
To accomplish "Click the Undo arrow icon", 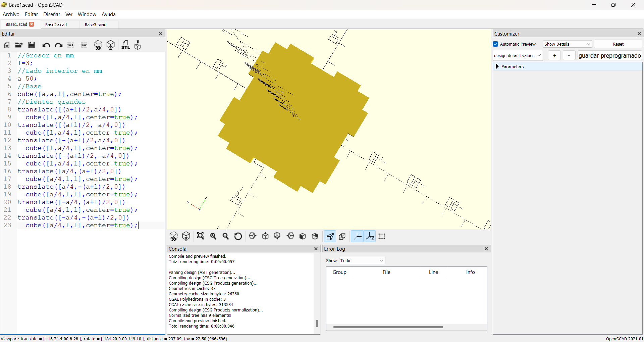I will click(46, 45).
